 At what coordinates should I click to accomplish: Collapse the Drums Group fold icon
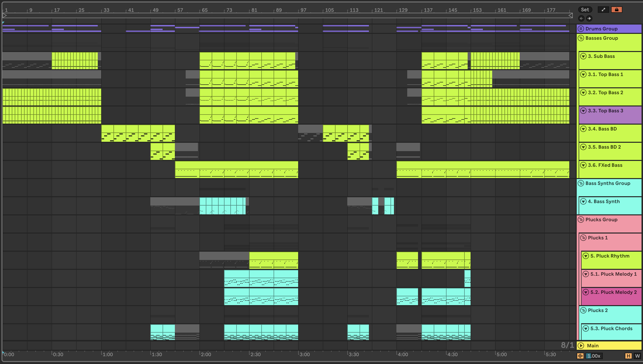point(581,29)
